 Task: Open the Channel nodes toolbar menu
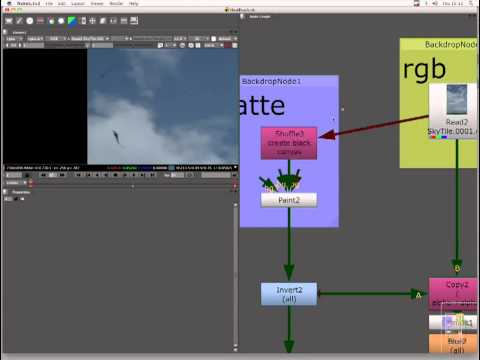[x=40, y=21]
